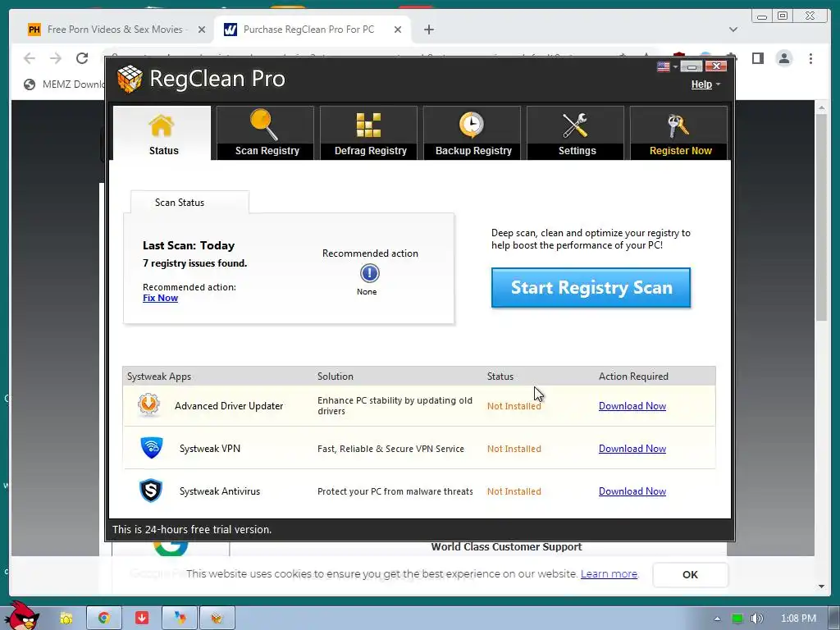
Task: Click the red download arrow taskbar icon
Action: coord(142,619)
